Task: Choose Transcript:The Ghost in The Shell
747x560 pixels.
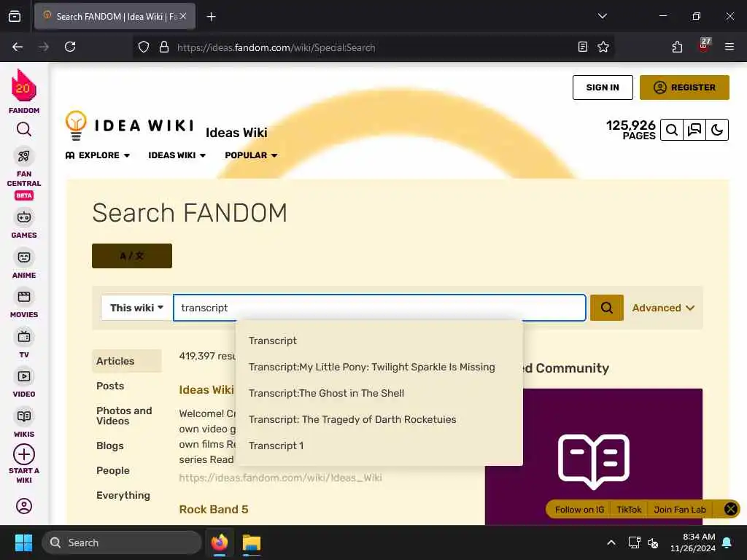Action: coord(379,393)
